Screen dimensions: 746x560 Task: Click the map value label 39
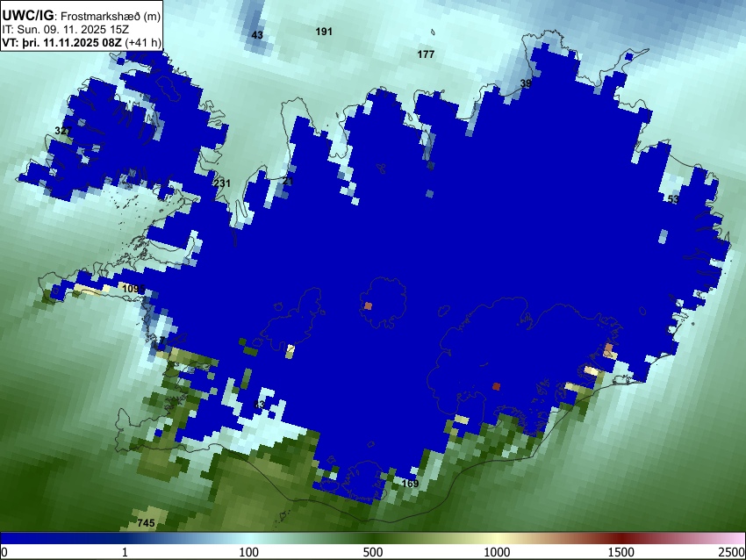pyautogui.click(x=525, y=83)
